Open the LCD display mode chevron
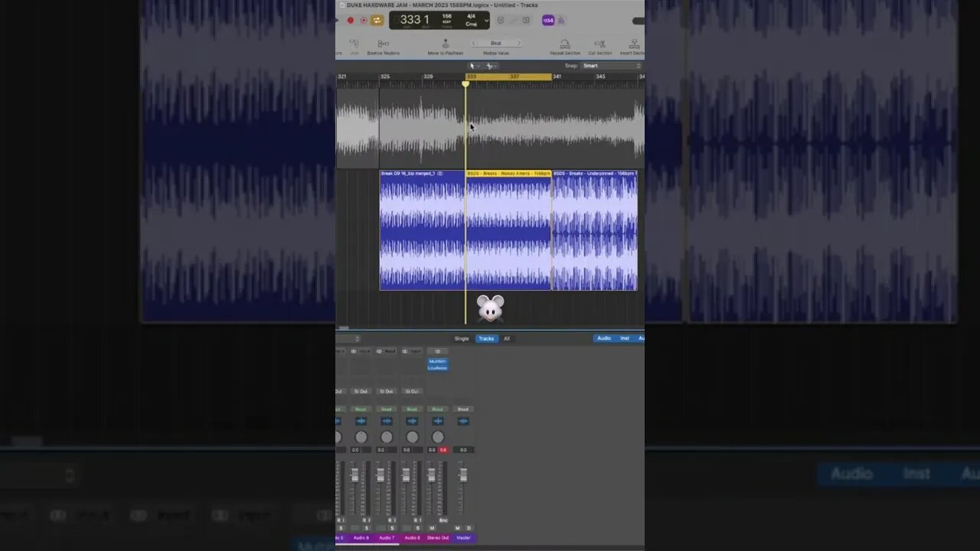980x551 pixels. pyautogui.click(x=487, y=21)
